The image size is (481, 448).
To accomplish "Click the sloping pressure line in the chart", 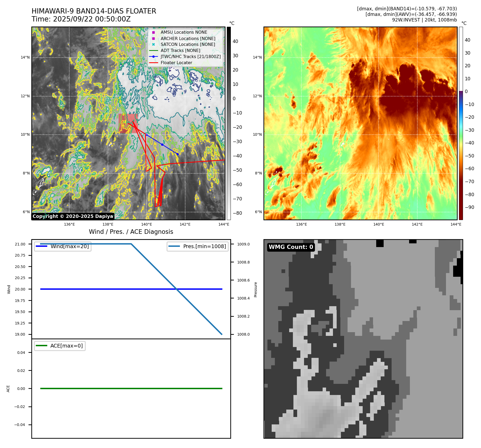I will 176,289.
